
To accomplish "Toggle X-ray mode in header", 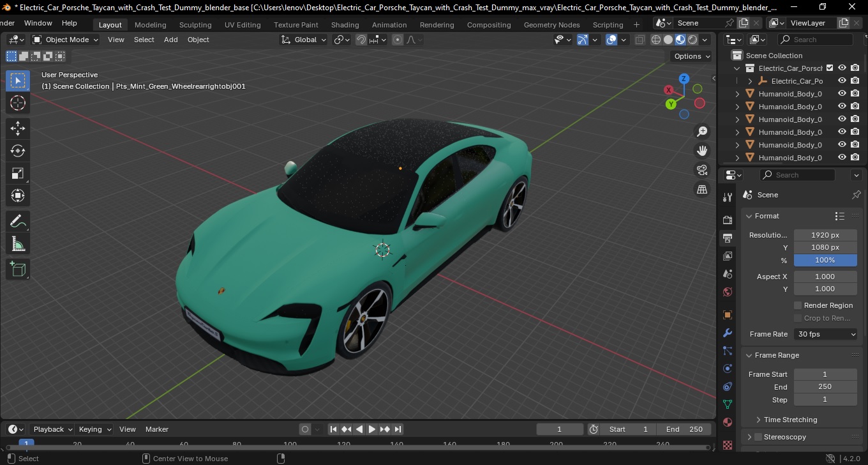I will pyautogui.click(x=640, y=40).
